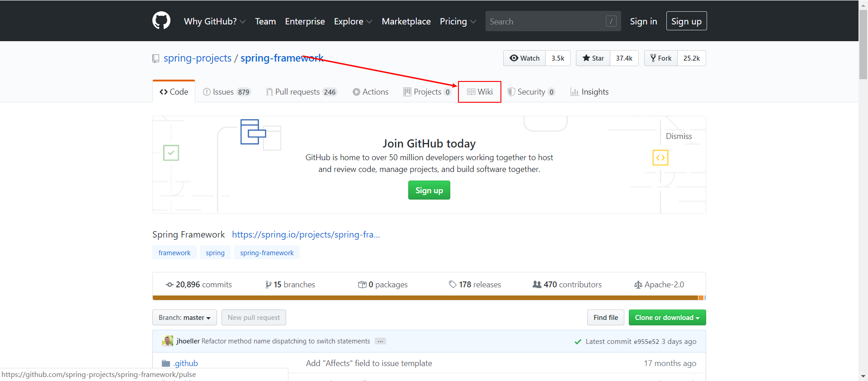The image size is (868, 381).
Task: Expand the Explore dropdown
Action: [x=353, y=21]
